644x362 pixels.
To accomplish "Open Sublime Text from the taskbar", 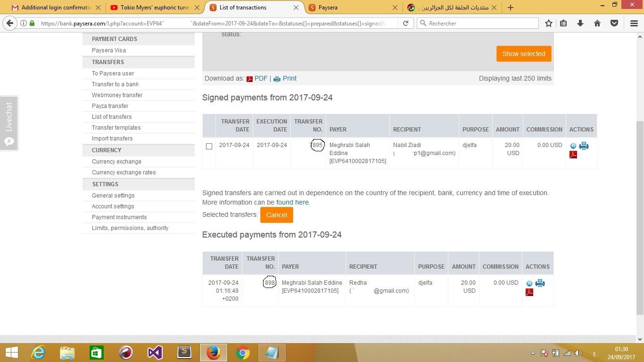I will click(x=184, y=353).
